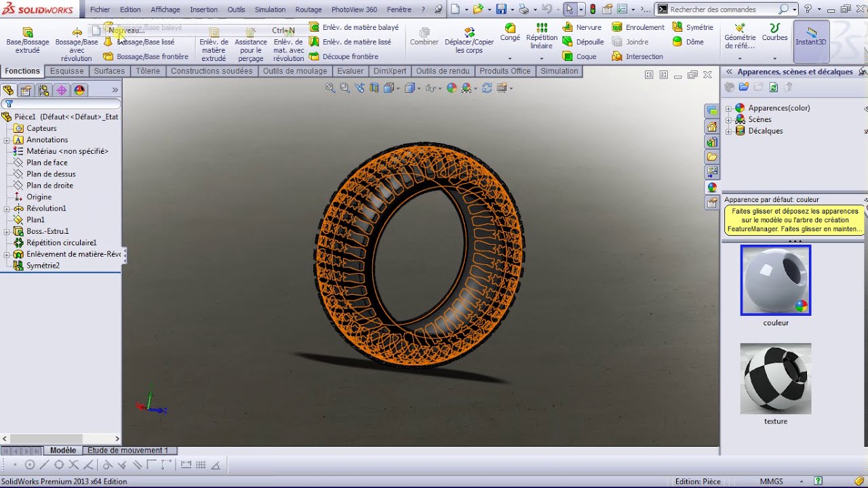
Task: Click the Save icon in top toolbar
Action: (x=501, y=9)
